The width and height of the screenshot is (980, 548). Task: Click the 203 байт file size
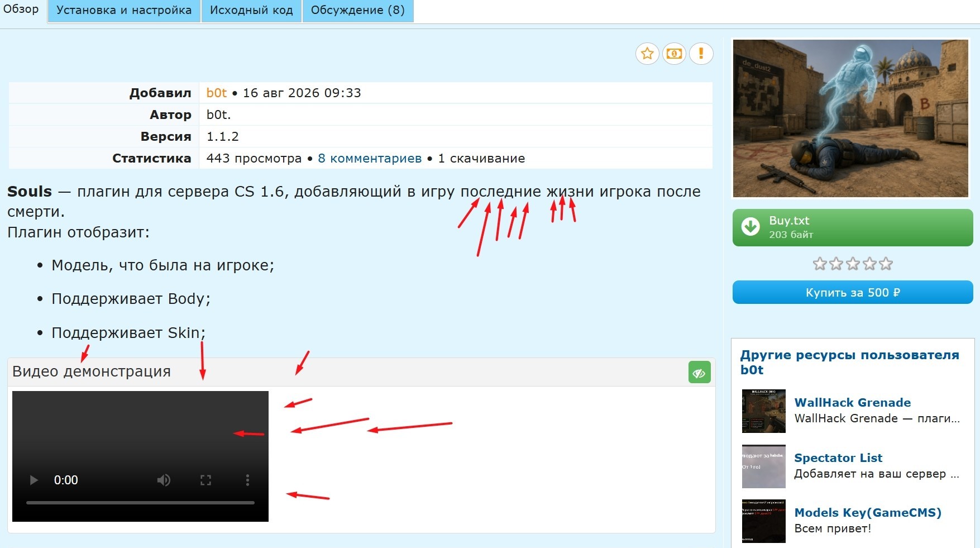click(x=791, y=235)
